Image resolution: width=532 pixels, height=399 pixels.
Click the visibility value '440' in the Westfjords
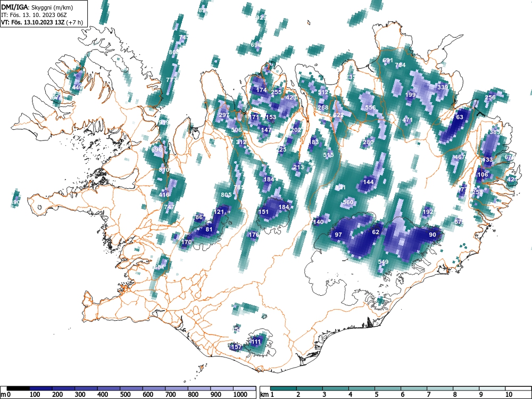[x=77, y=87]
